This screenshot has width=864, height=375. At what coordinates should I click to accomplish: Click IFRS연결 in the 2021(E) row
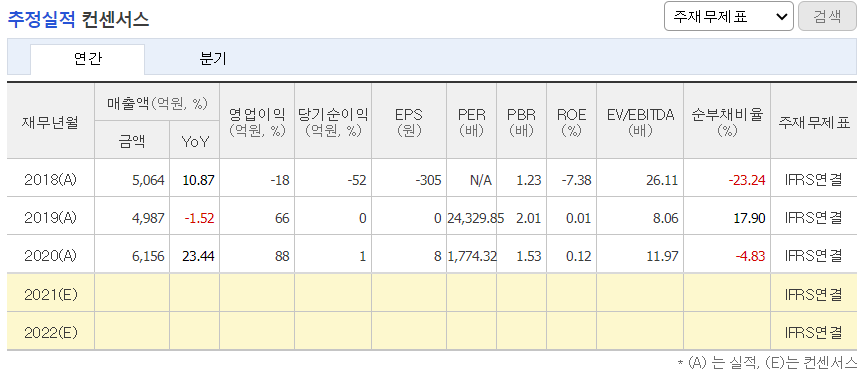click(814, 295)
